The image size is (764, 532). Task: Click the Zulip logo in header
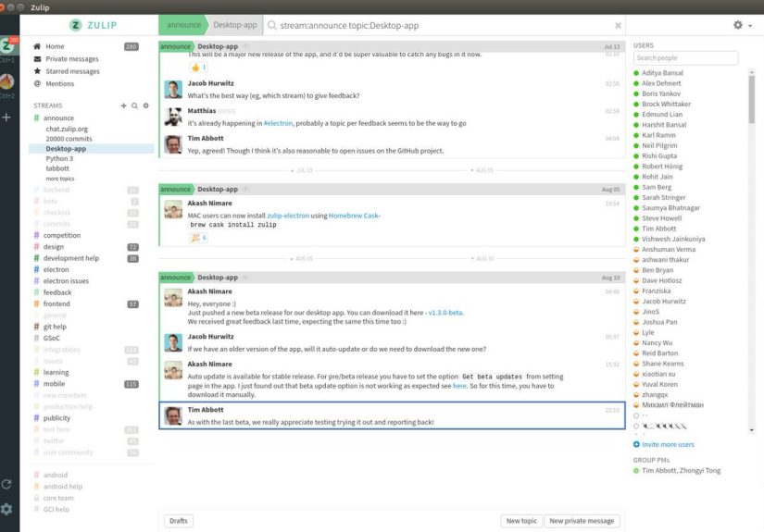(93, 25)
